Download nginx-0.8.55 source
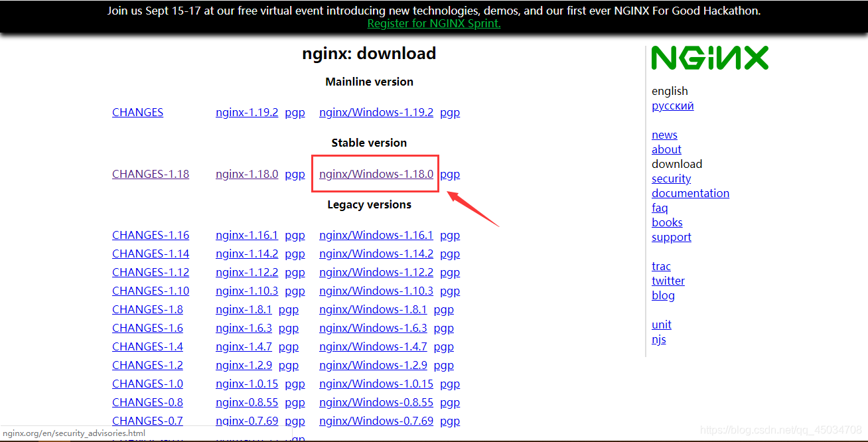868x442 pixels. click(x=247, y=402)
